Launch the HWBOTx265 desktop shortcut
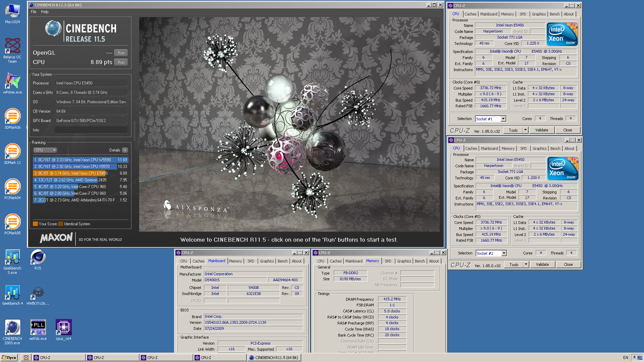644x362 pixels. tap(38, 295)
